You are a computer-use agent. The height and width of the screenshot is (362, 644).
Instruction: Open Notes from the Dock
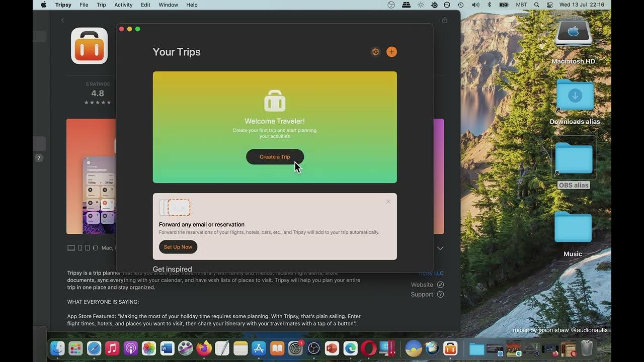tap(240, 348)
